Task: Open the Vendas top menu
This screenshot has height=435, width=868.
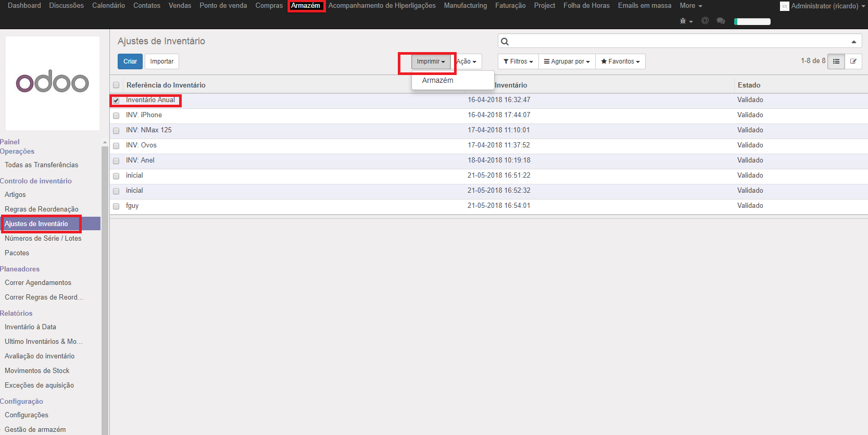Action: tap(180, 6)
